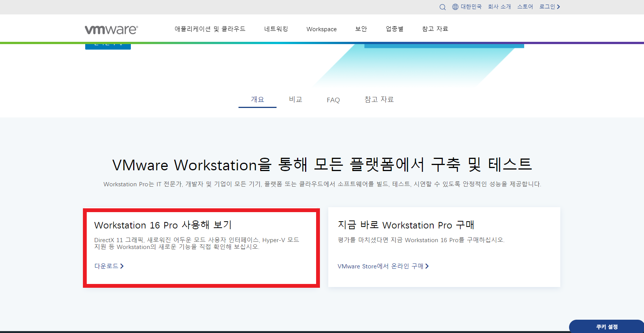Open 스토어 link in top bar

pos(525,7)
